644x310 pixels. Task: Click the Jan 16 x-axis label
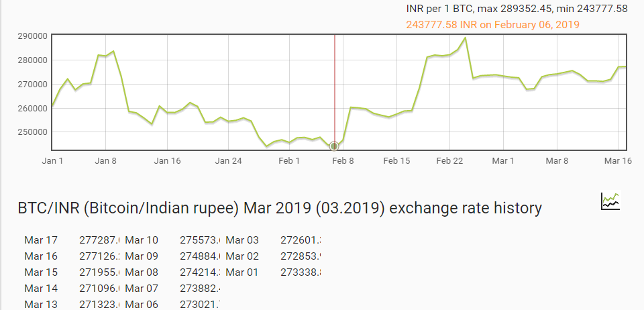[168, 161]
